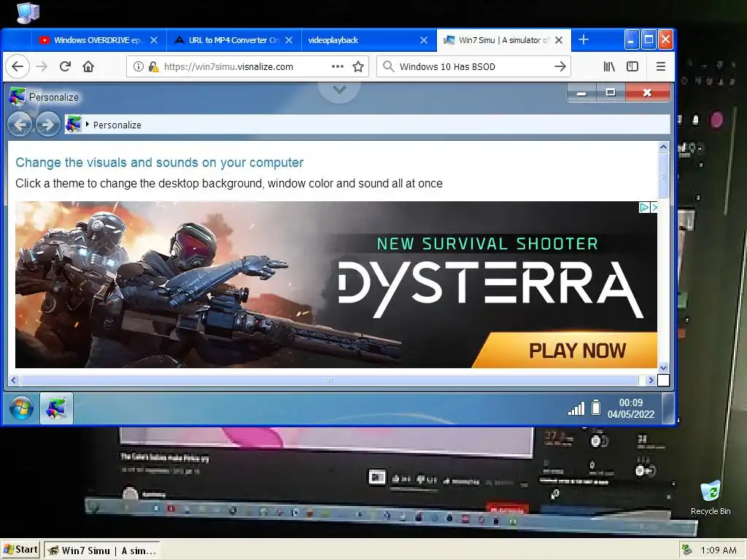Viewport: 747px width, 560px height.
Task: Open the XP Start button
Action: click(x=20, y=550)
